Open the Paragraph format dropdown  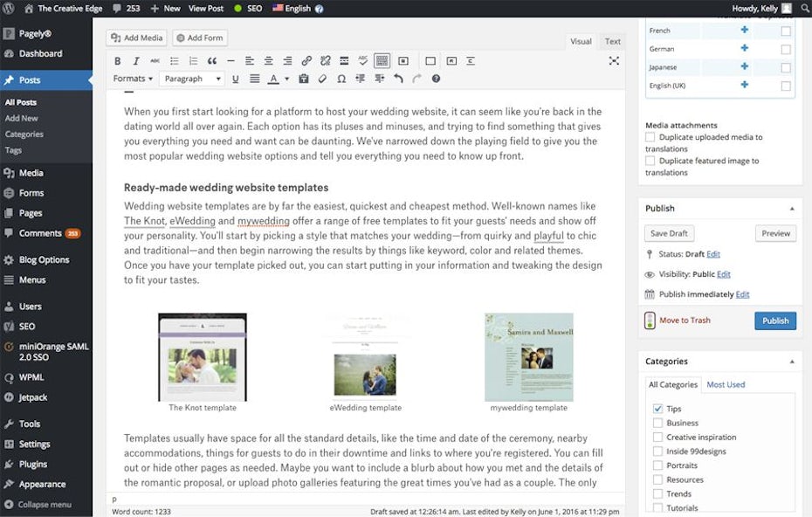click(x=192, y=79)
